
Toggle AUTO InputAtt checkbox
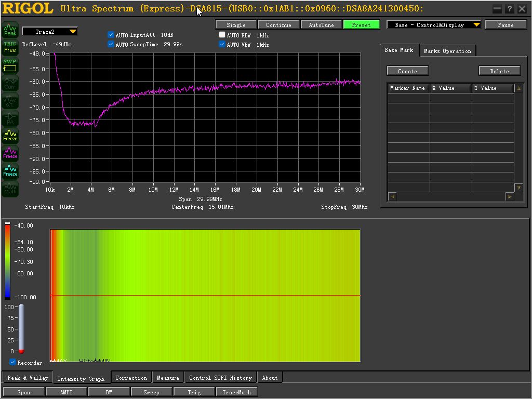coord(111,35)
